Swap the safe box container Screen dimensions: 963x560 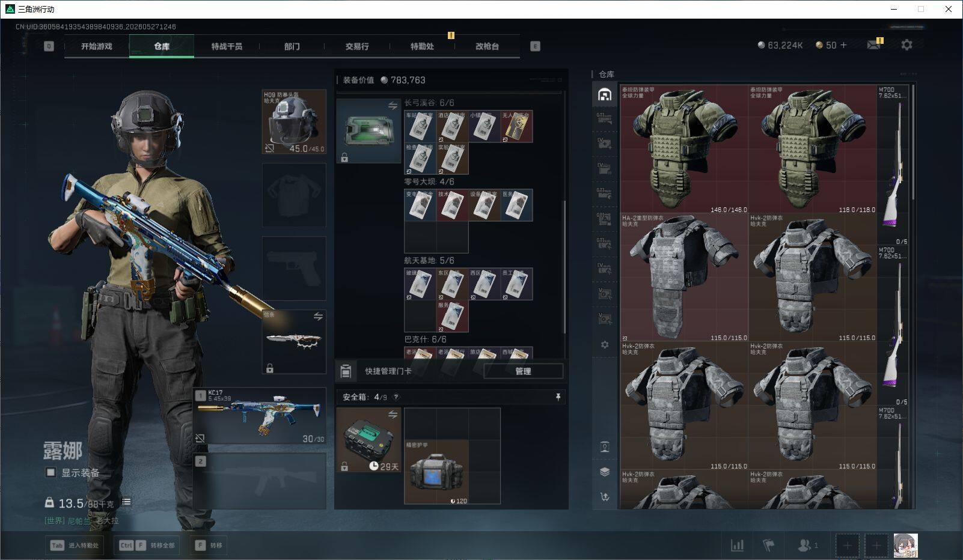tap(393, 415)
